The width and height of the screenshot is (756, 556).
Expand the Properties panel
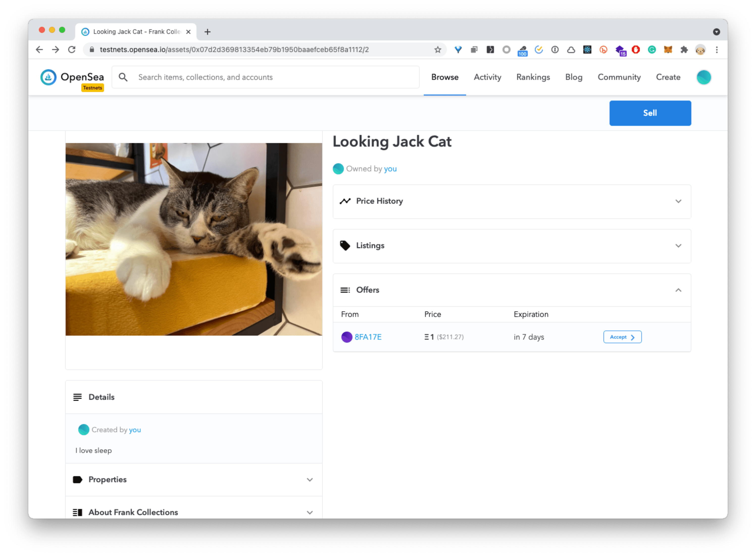(194, 480)
